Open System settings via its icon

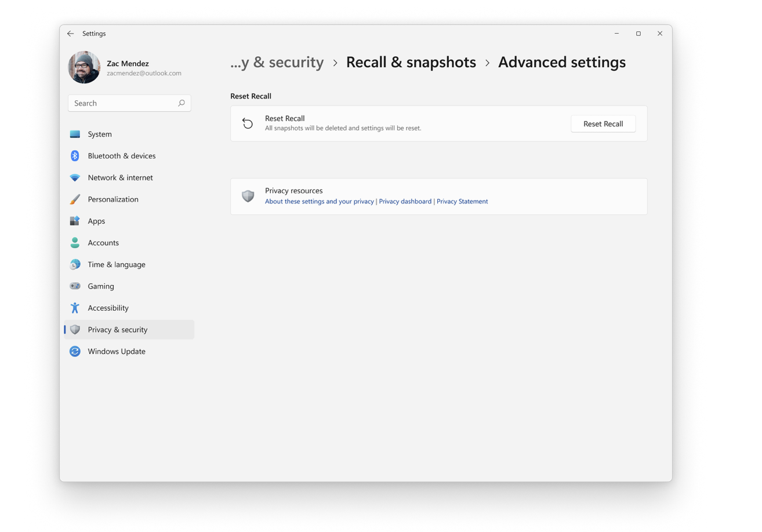[x=75, y=134]
